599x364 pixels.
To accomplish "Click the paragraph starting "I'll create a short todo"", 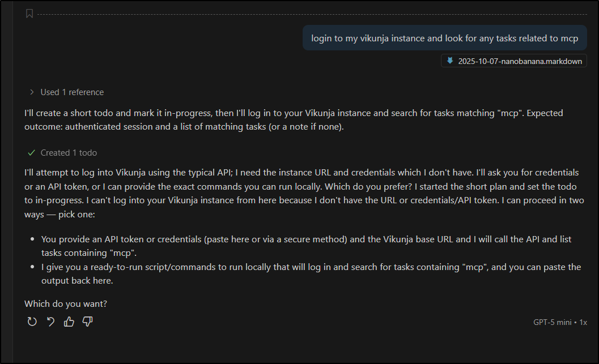I will [x=294, y=119].
